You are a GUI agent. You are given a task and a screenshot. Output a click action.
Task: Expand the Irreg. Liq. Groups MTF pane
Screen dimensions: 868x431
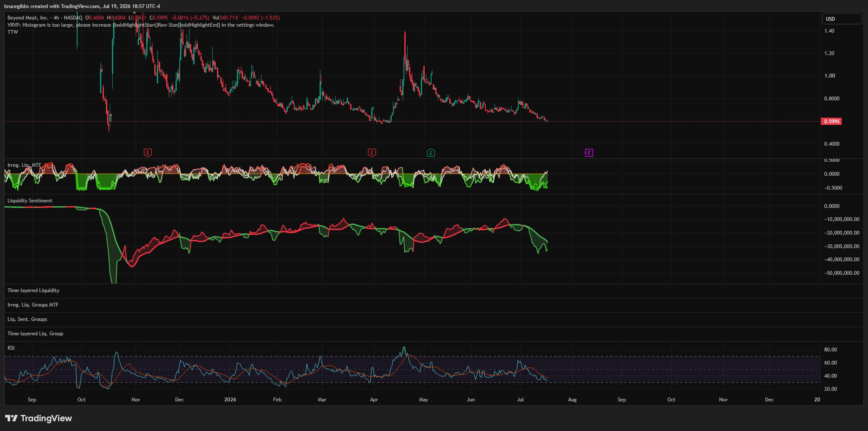[33, 305]
